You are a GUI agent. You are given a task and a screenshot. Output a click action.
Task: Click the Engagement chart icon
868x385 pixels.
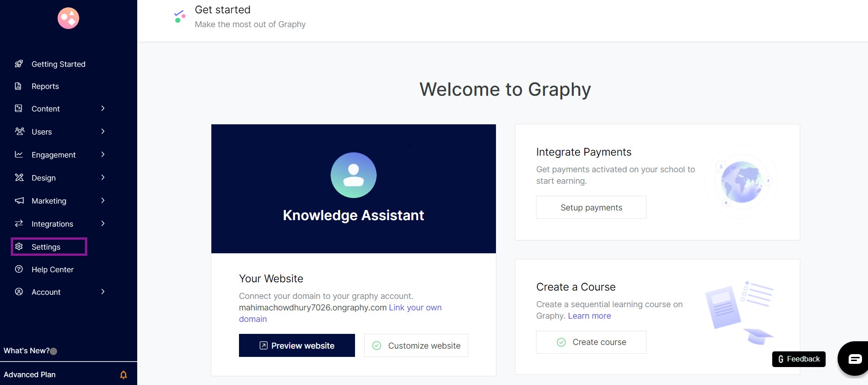point(19,154)
